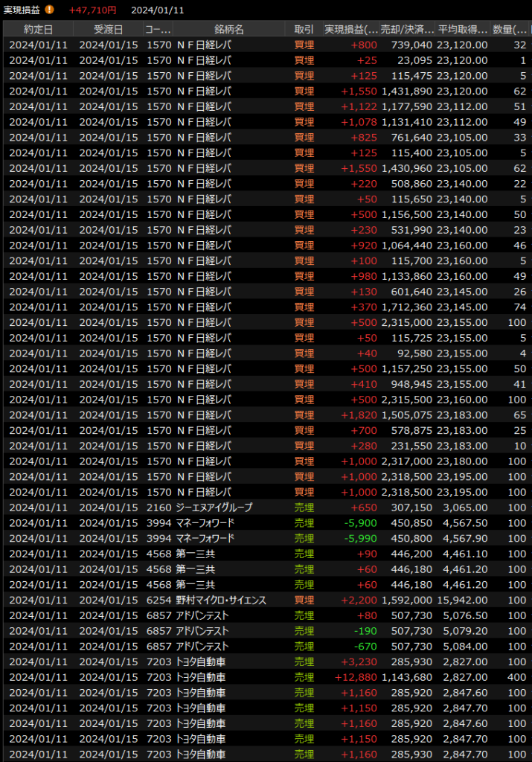Select the マネーフォワード row with -5,990 loss
This screenshot has height=762, width=532.
click(x=205, y=538)
